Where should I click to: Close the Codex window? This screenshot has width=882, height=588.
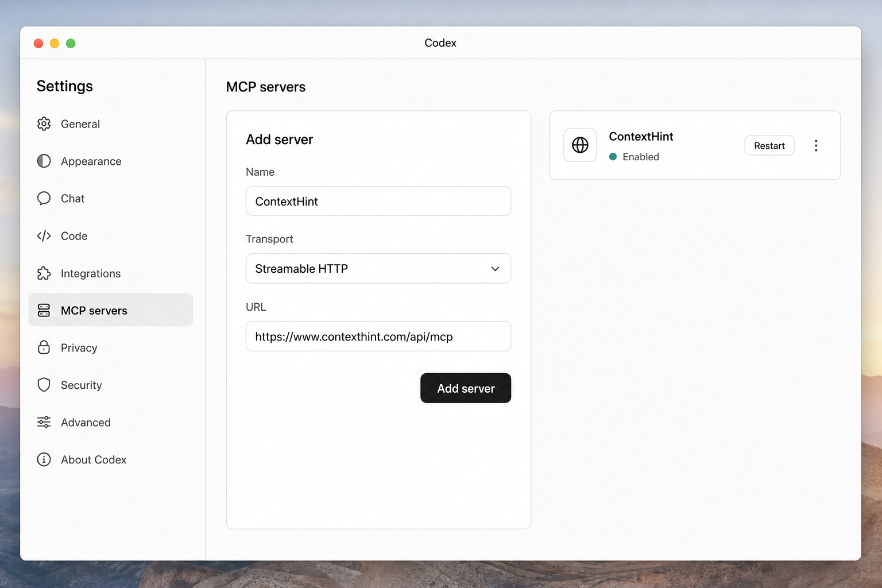pos(38,44)
